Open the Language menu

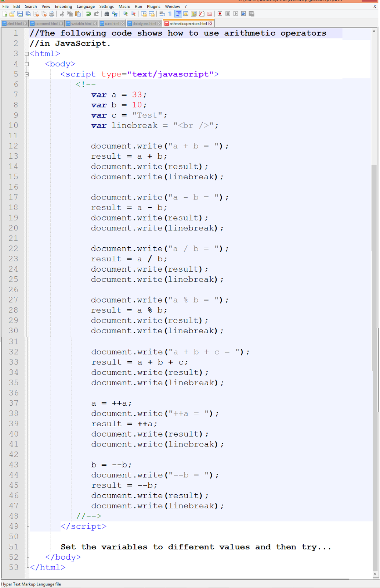86,6
